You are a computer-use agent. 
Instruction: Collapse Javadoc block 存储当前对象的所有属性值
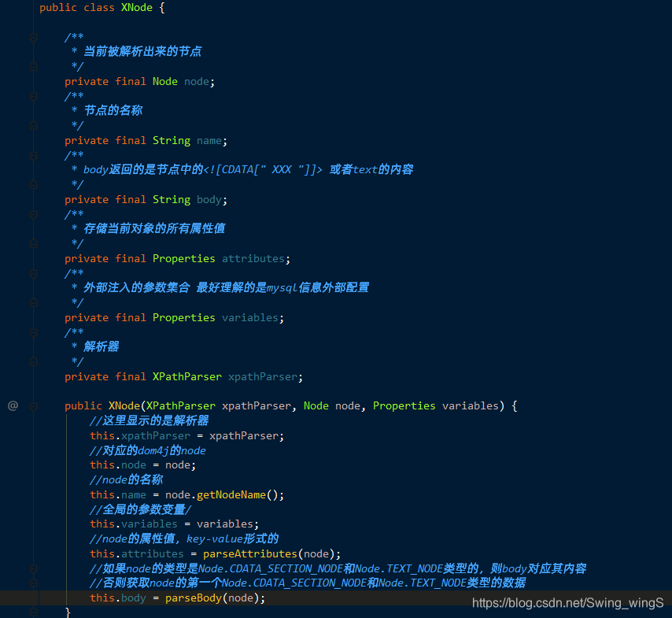(33, 214)
